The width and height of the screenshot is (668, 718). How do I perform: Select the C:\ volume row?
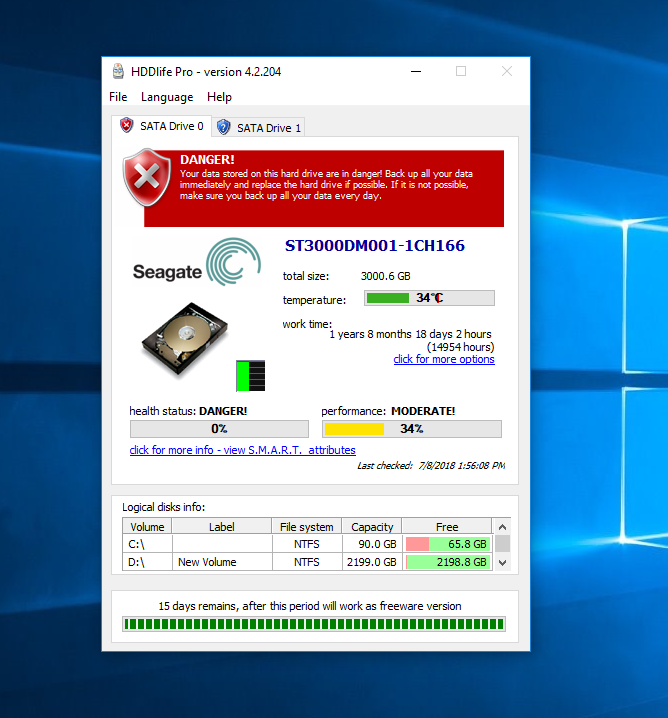pos(308,544)
